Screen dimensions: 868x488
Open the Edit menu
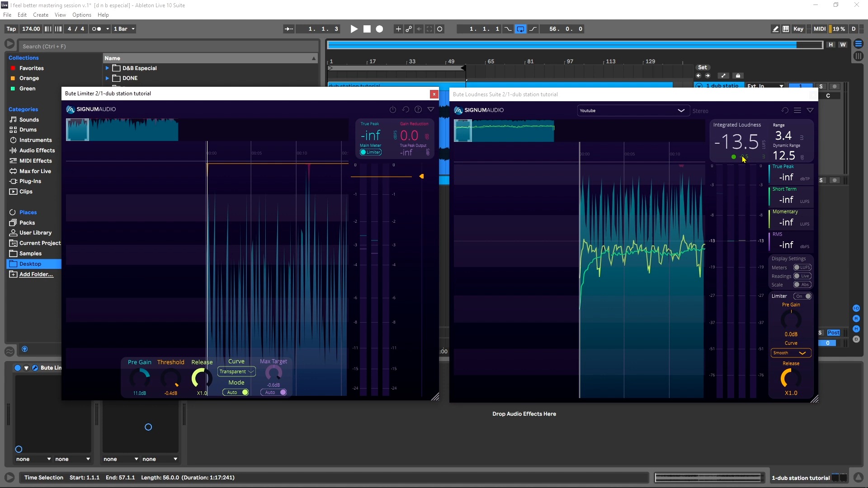tap(22, 15)
